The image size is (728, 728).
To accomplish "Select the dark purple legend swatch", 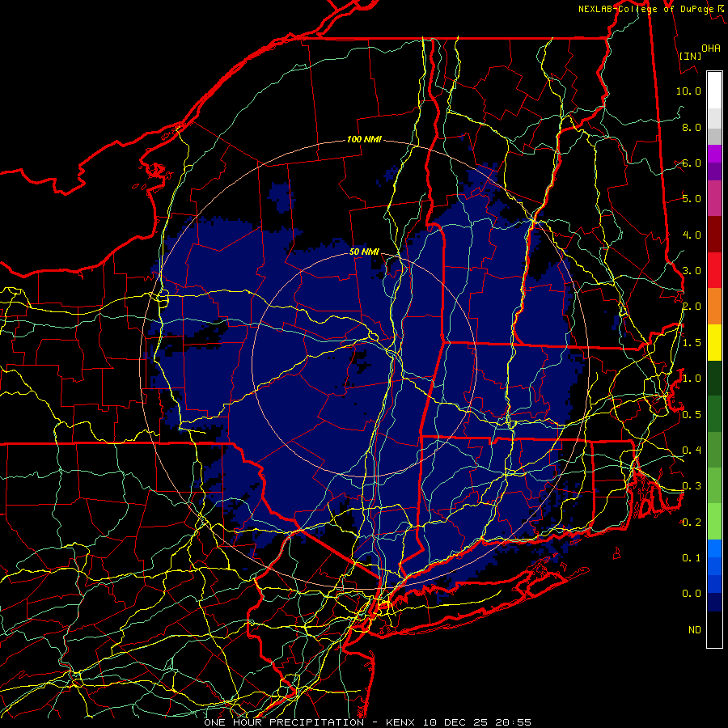I will pyautogui.click(x=714, y=171).
